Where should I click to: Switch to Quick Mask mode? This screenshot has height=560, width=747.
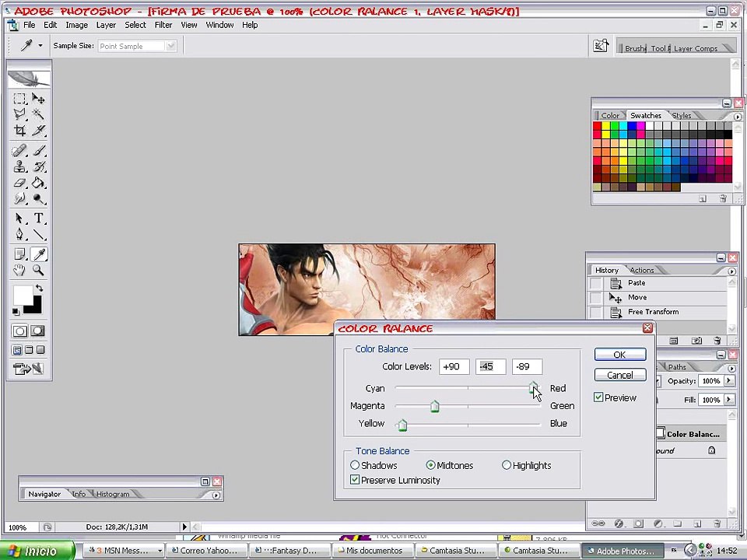(37, 331)
